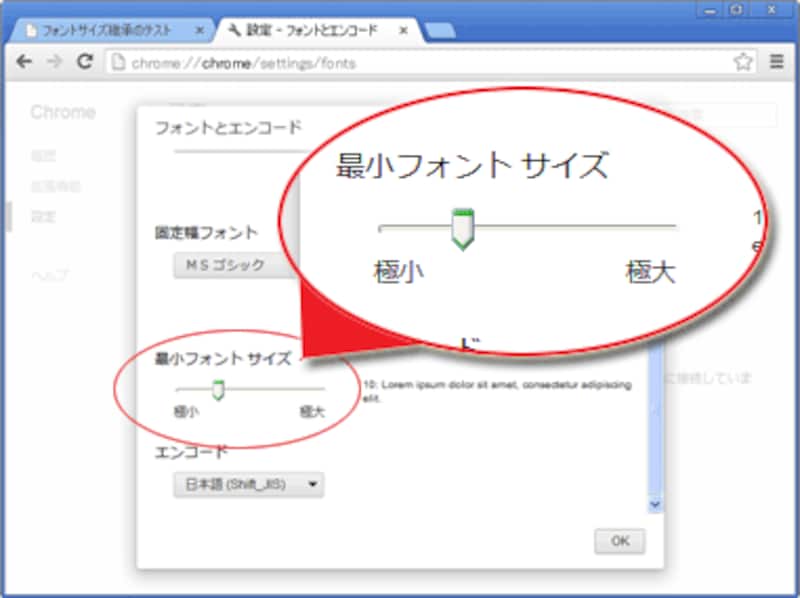
Task: Open the ＭＳ ゴシック fixed-width font dropdown
Action: pyautogui.click(x=236, y=265)
